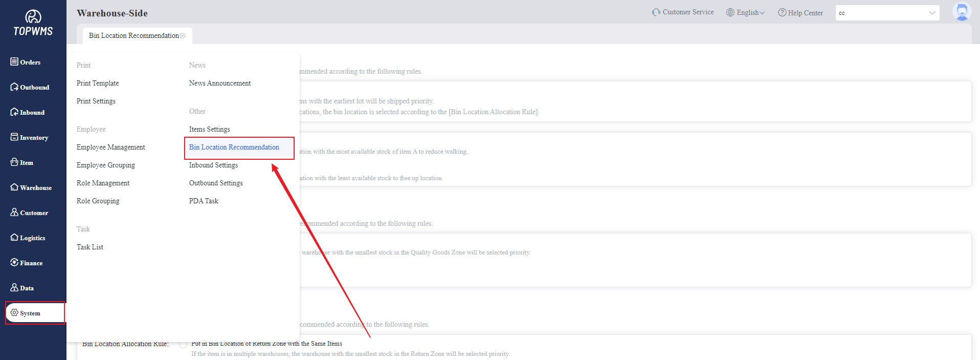Open PDA Task menu entry
This screenshot has height=360, width=980.
(x=204, y=201)
